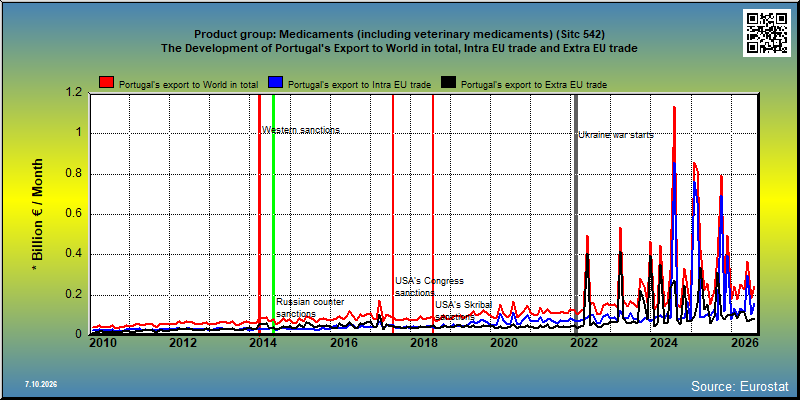Click the gray vertical Ukraine war marker line

point(577,214)
